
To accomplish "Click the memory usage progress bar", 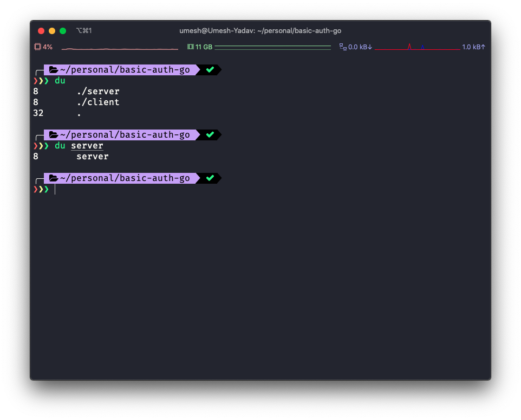I will pos(272,47).
